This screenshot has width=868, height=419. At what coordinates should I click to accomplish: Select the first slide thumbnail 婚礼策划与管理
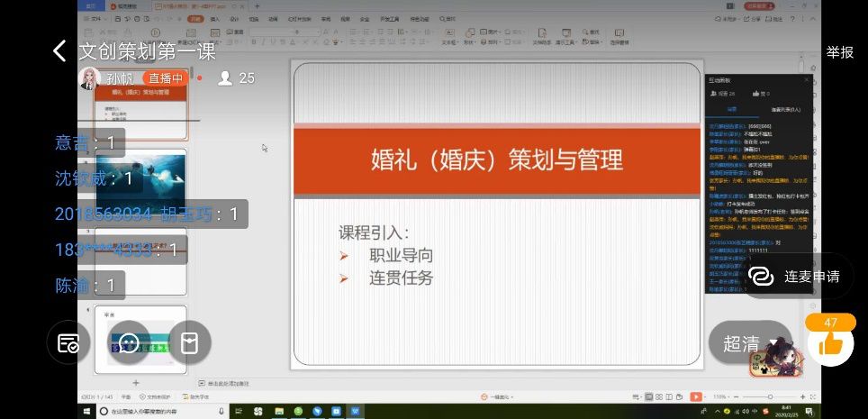140,105
